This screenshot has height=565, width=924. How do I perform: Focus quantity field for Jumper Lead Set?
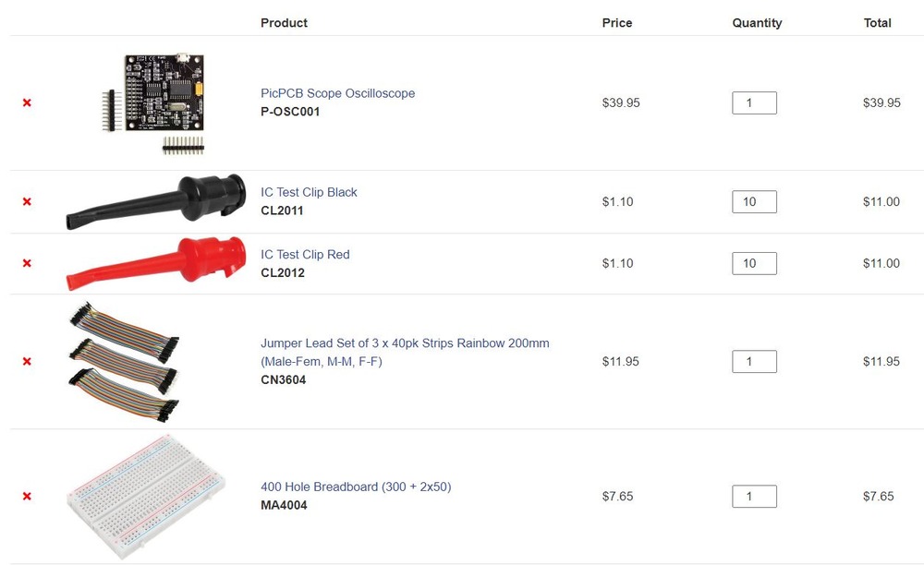[x=754, y=361]
